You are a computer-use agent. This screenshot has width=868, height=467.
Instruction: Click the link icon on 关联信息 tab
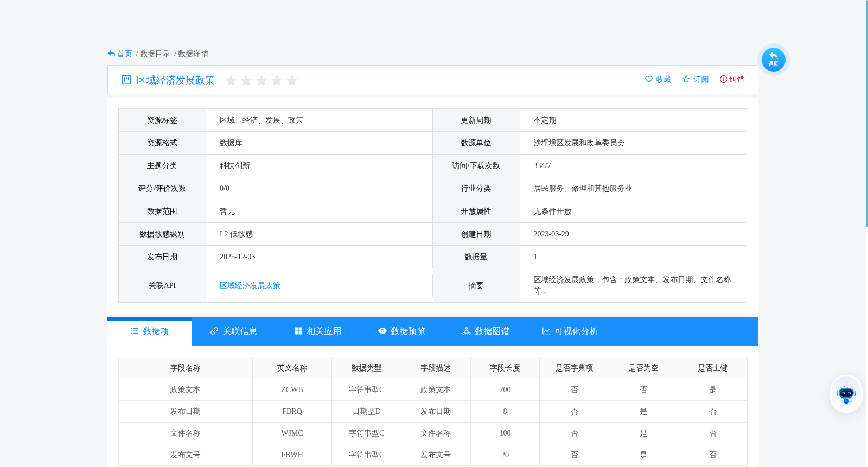(x=214, y=331)
